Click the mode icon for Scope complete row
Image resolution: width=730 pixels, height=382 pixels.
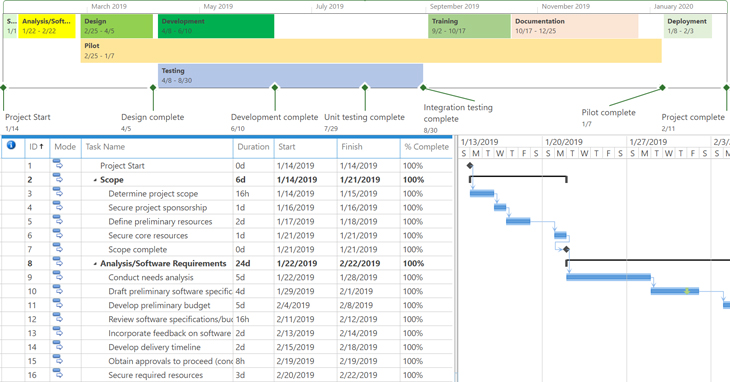(x=58, y=248)
